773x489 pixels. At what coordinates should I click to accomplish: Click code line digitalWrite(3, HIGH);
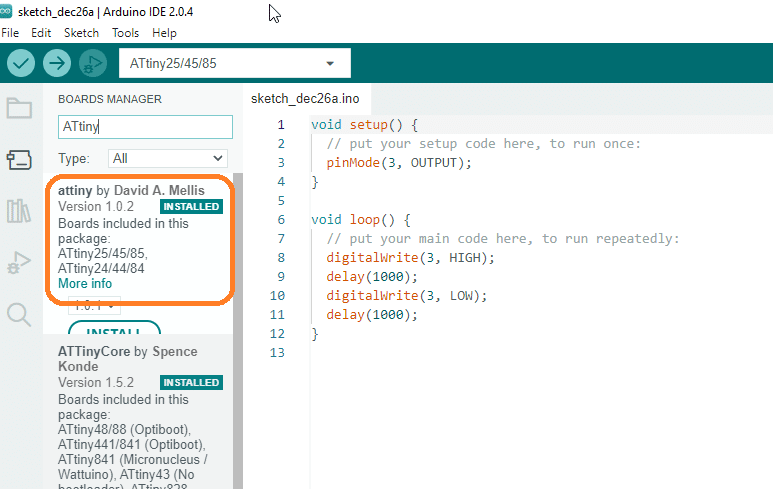pyautogui.click(x=410, y=258)
